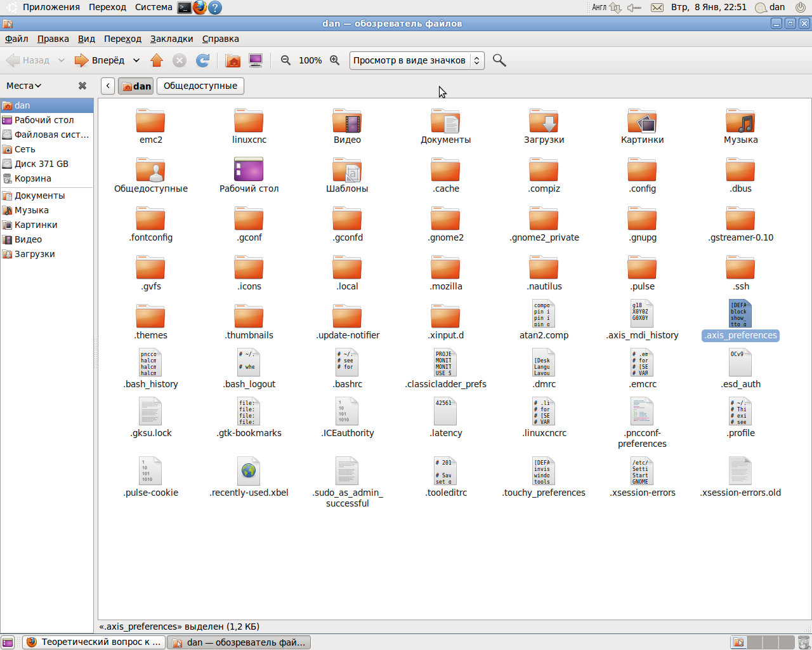Open the clock showing Втр, 8 Янв
Image resolution: width=812 pixels, height=650 pixels.
click(x=709, y=8)
